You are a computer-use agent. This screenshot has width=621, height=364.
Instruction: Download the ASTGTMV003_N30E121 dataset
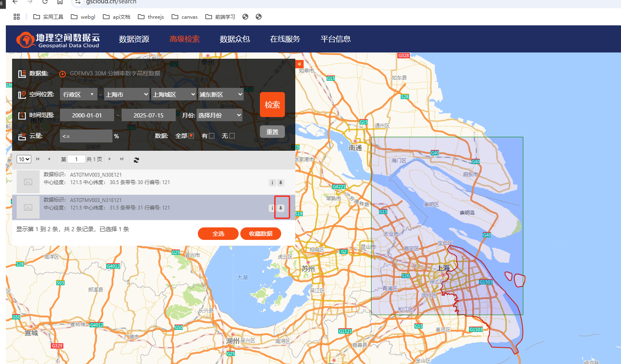pyautogui.click(x=281, y=182)
